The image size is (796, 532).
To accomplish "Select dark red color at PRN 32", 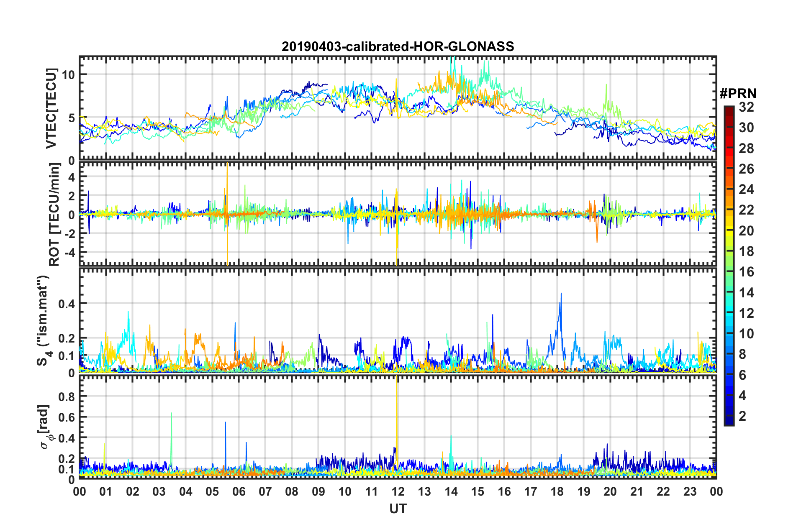I will [x=729, y=108].
